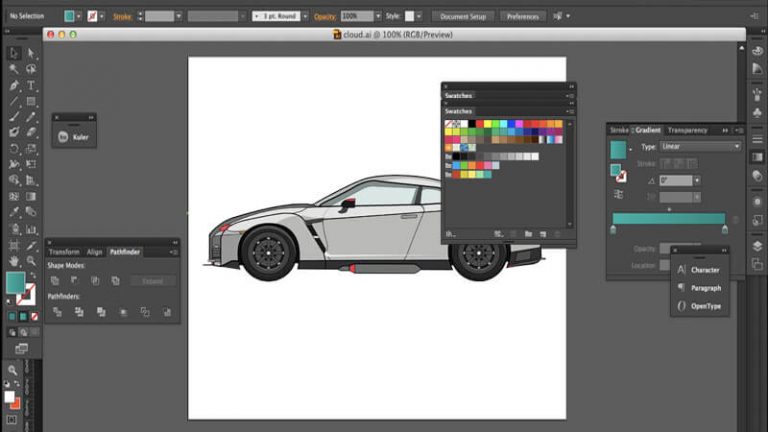
Task: Switch to the Stroke panel tab
Action: [620, 130]
